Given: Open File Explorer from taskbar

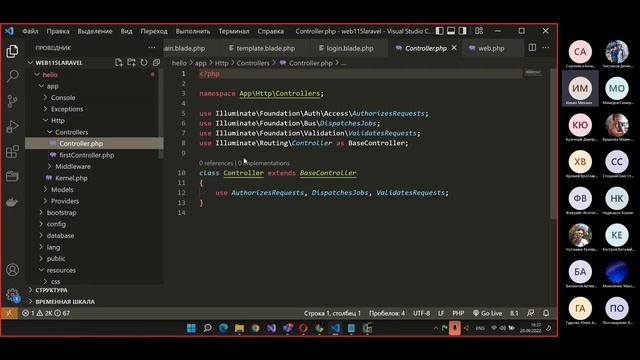Looking at the screenshot, I should pyautogui.click(x=239, y=328).
